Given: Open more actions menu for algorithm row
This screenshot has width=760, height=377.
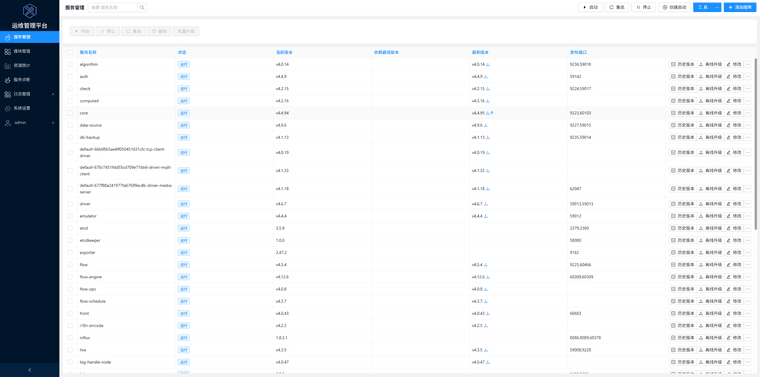Looking at the screenshot, I should (x=747, y=64).
